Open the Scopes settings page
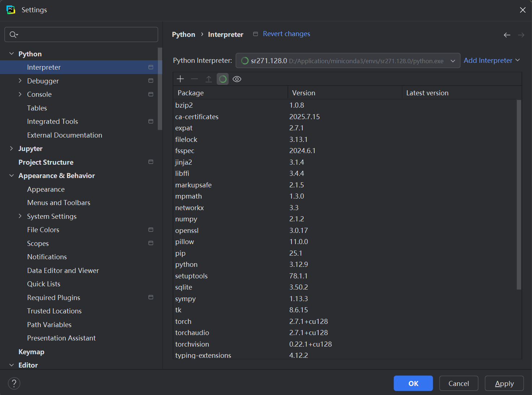 [38, 243]
